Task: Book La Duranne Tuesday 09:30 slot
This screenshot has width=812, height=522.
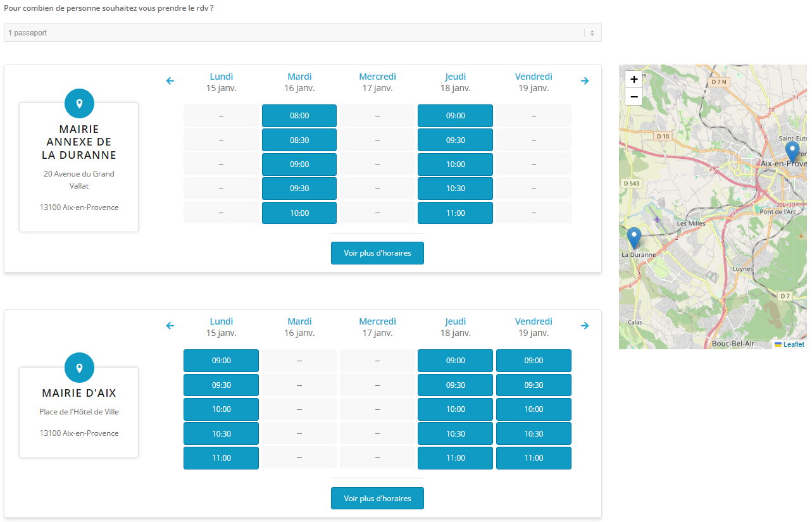Action: pos(299,189)
